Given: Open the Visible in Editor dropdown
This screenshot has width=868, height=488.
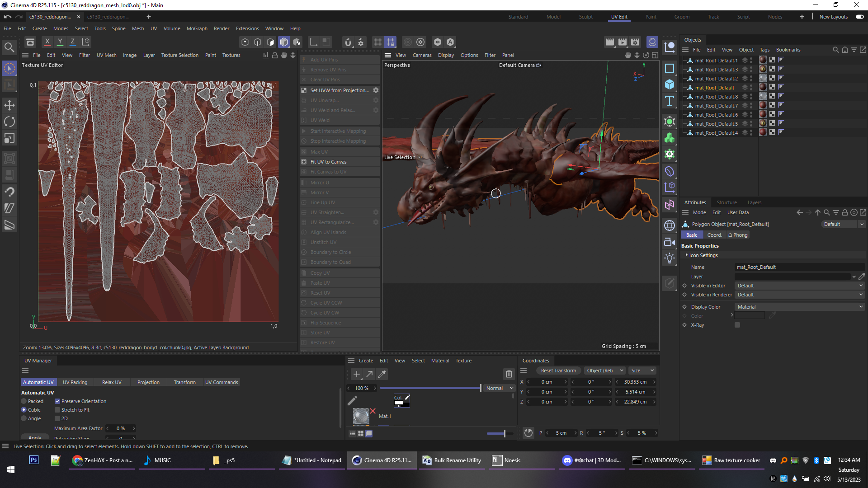Looking at the screenshot, I should [800, 286].
